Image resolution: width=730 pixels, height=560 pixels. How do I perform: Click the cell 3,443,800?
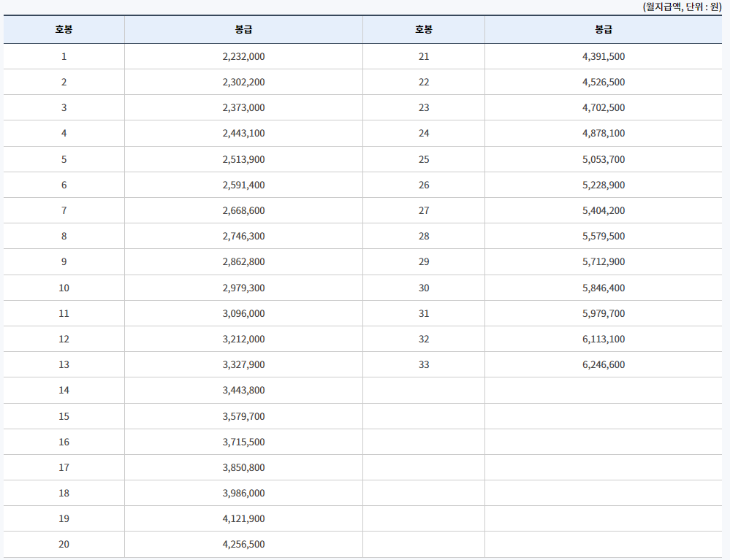click(x=243, y=390)
